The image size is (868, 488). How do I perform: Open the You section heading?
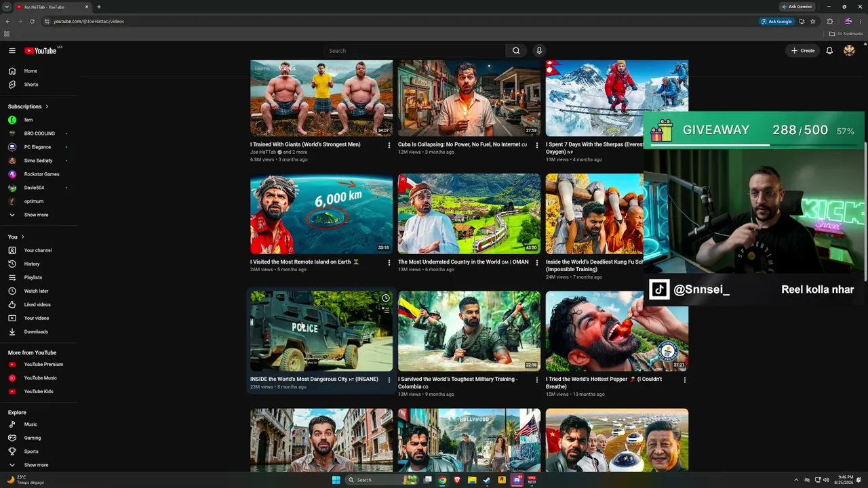point(16,237)
